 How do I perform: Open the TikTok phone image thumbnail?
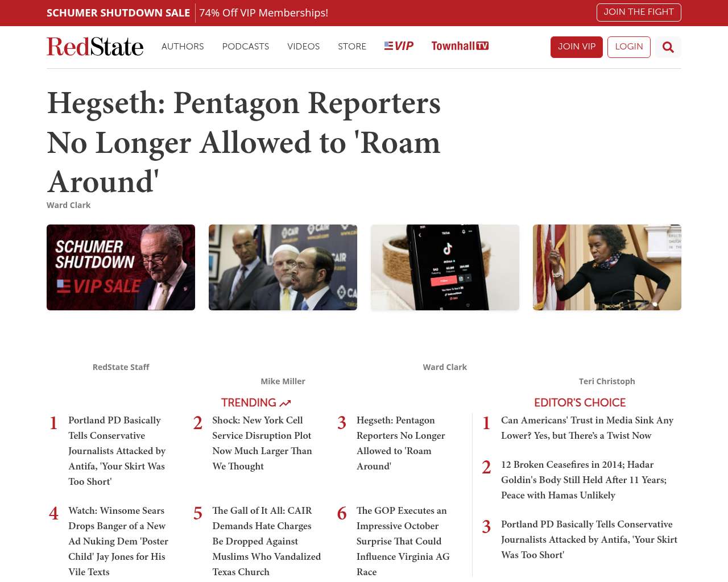445,267
